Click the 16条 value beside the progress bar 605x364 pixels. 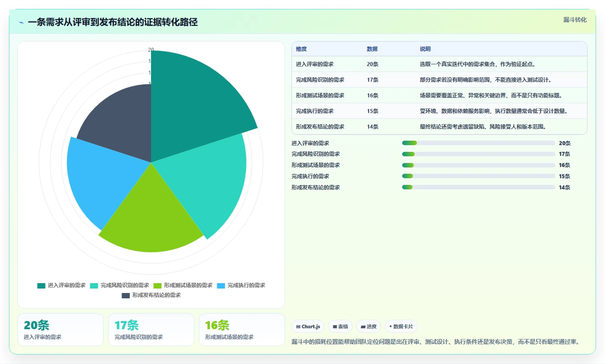click(x=565, y=165)
